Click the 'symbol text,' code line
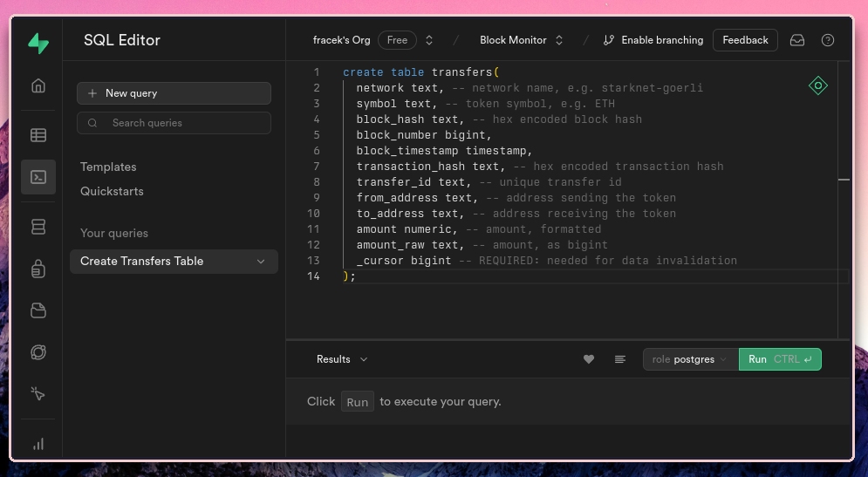 coord(395,104)
